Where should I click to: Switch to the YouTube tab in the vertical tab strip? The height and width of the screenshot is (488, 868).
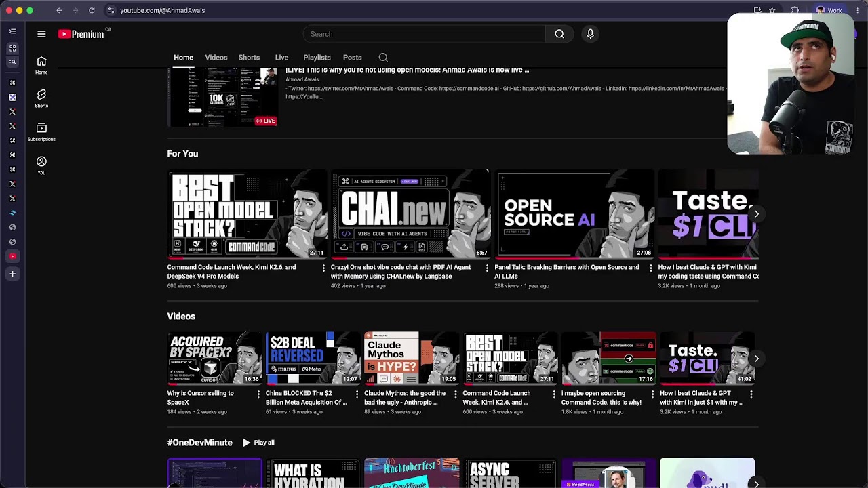(x=12, y=256)
